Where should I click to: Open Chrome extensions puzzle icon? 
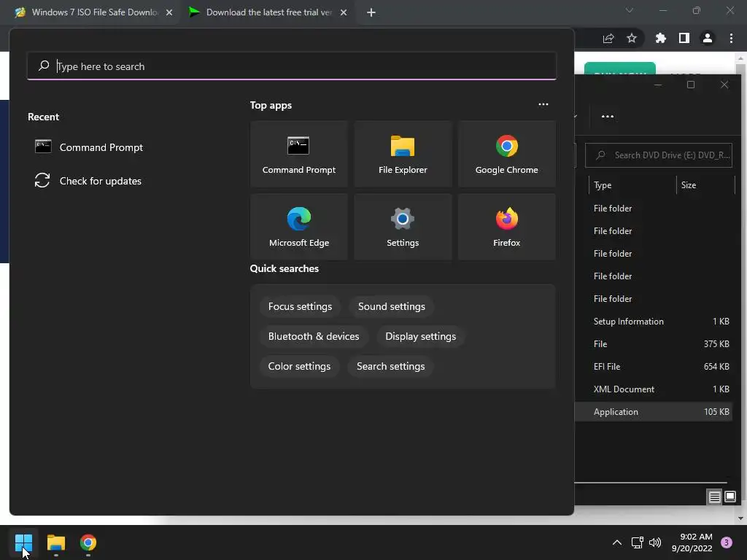[x=660, y=38]
